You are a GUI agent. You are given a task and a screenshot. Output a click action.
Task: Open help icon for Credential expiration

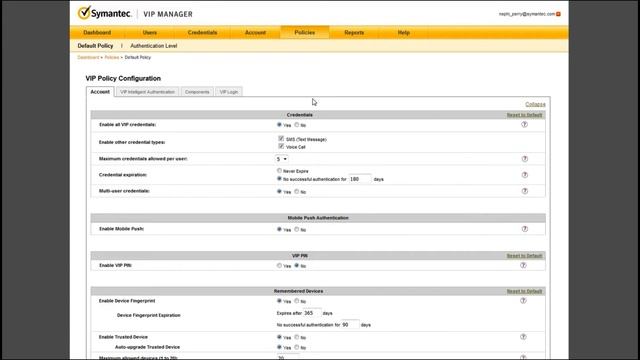pos(524,175)
